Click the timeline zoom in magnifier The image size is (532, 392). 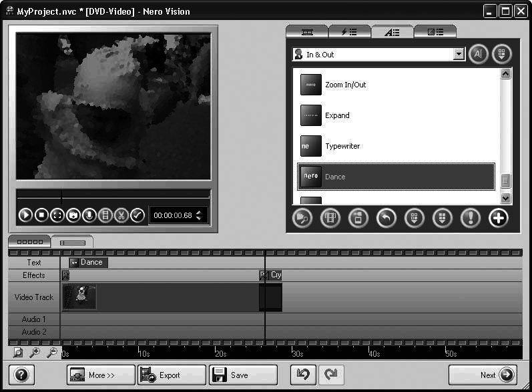[34, 353]
